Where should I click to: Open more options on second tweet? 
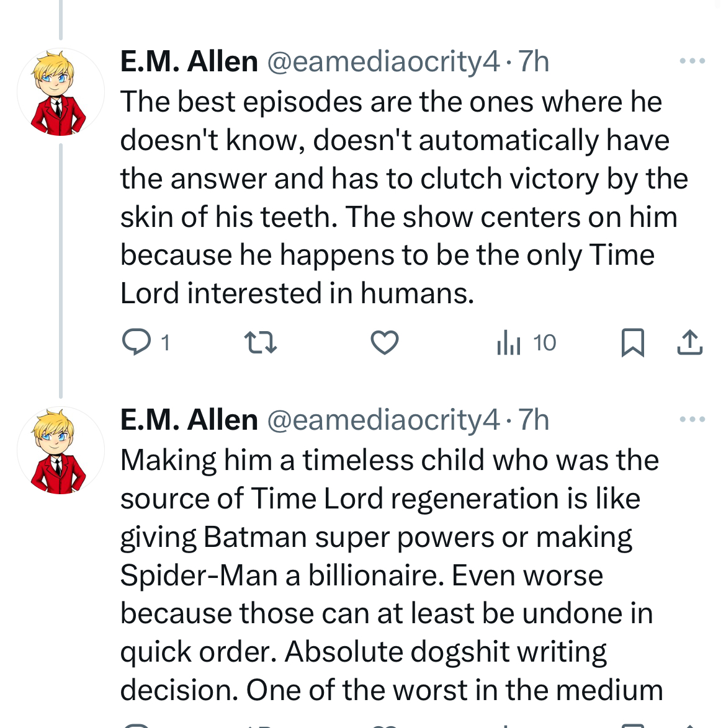tap(692, 419)
